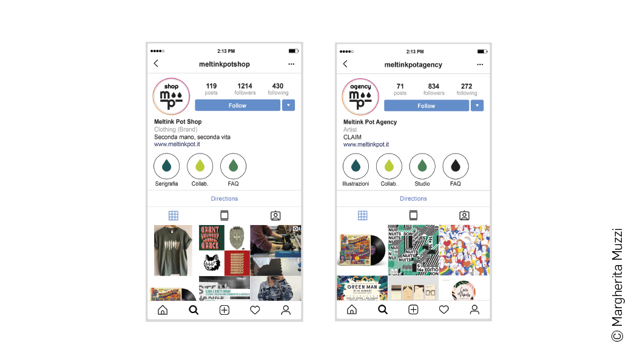Tap the new post plus icon on meltinkpotshop
This screenshot has width=637, height=364.
pyautogui.click(x=224, y=310)
